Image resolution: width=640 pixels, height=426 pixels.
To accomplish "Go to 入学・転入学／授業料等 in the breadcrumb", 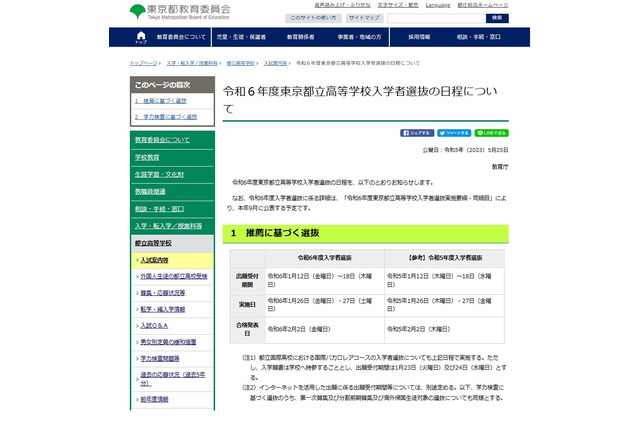I will 192,63.
